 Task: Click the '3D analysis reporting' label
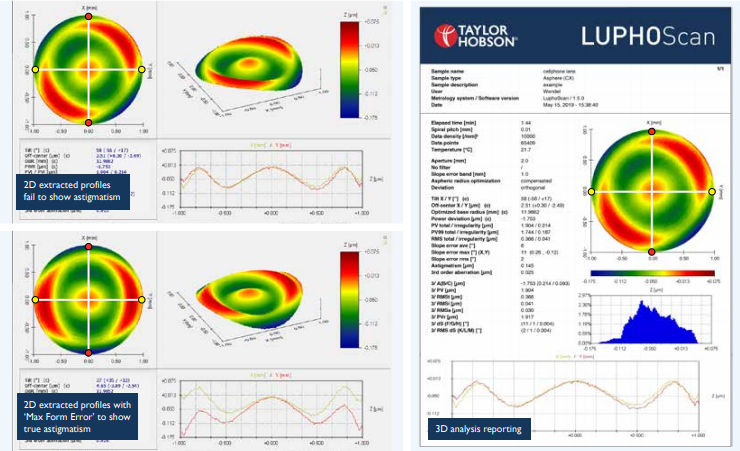(480, 430)
